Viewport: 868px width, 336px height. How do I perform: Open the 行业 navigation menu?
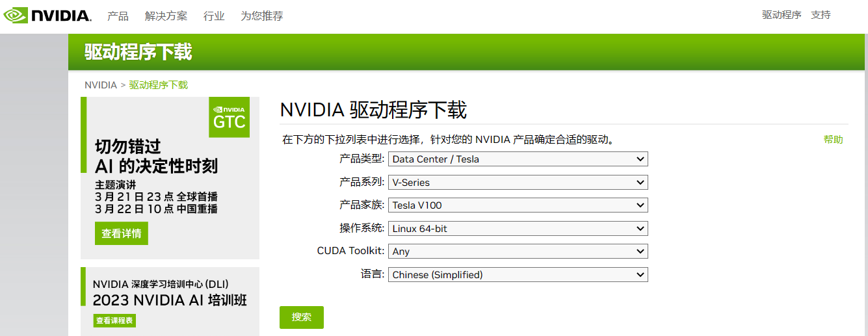tap(214, 16)
